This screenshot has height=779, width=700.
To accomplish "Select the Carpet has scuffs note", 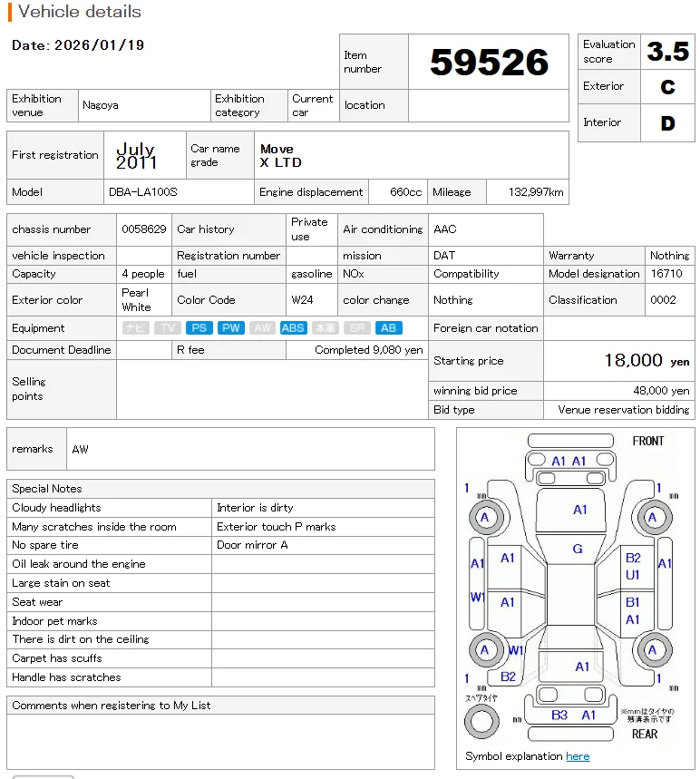I will [x=56, y=658].
